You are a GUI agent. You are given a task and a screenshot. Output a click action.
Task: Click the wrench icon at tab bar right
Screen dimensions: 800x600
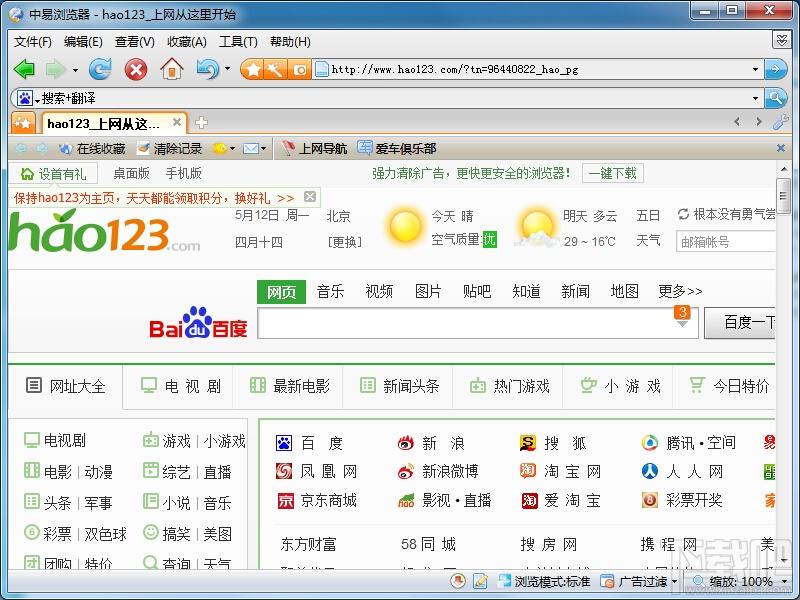[780, 122]
